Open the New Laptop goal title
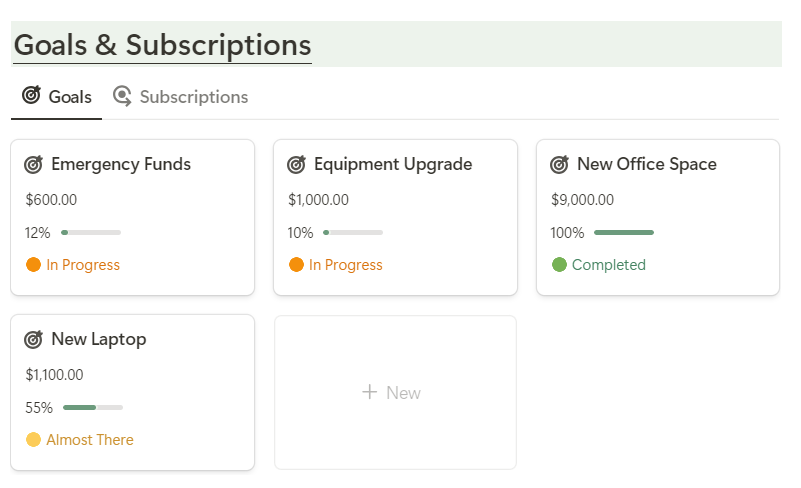This screenshot has height=488, width=801. (x=98, y=339)
